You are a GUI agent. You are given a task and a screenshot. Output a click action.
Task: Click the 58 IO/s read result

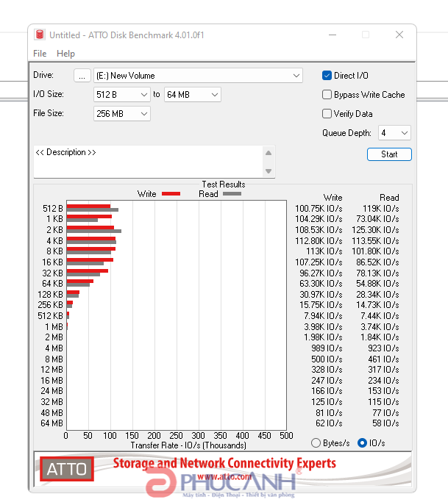[x=385, y=423]
